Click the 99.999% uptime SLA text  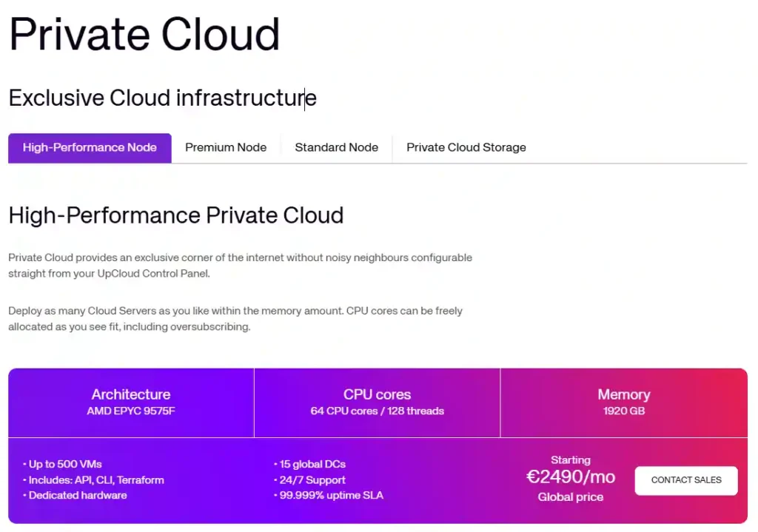329,495
